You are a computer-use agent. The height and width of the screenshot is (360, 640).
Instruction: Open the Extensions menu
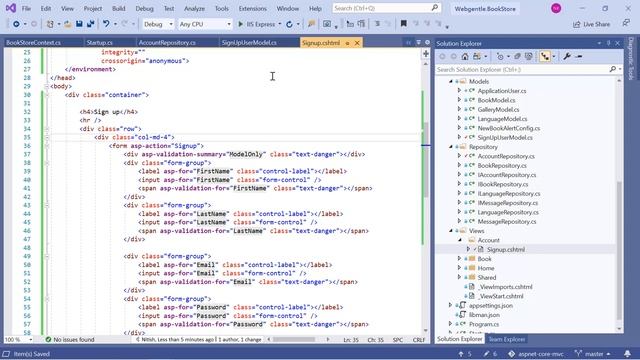tap(253, 8)
